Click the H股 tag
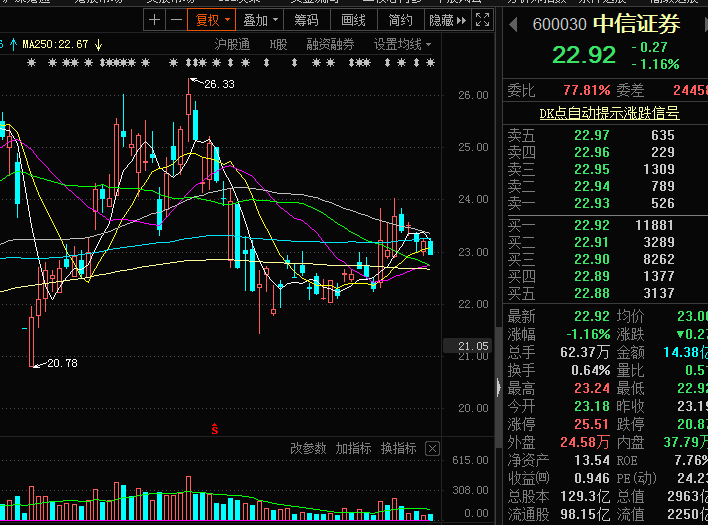This screenshot has width=708, height=525. tap(278, 44)
